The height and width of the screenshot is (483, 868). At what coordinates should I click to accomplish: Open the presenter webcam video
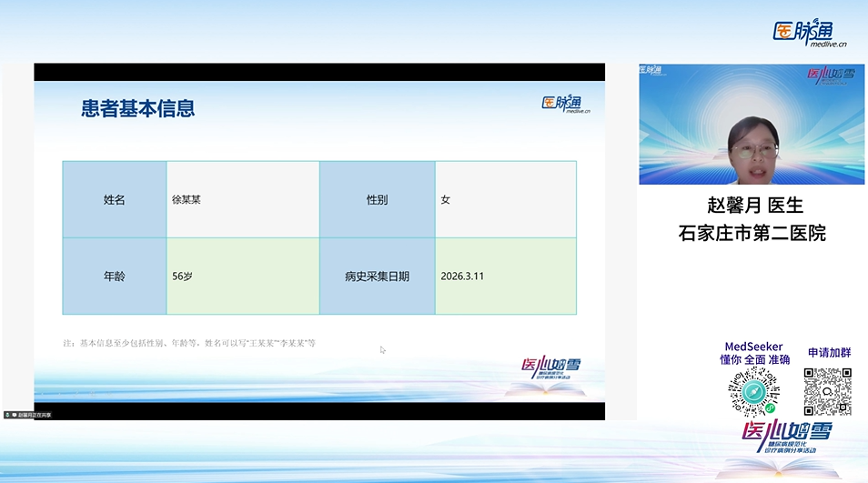tap(752, 124)
